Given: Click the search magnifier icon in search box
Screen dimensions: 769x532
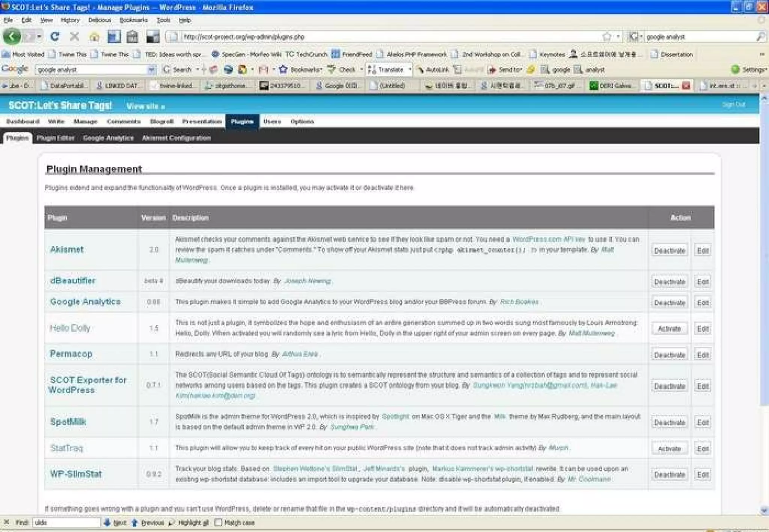Looking at the screenshot, I should (x=760, y=37).
